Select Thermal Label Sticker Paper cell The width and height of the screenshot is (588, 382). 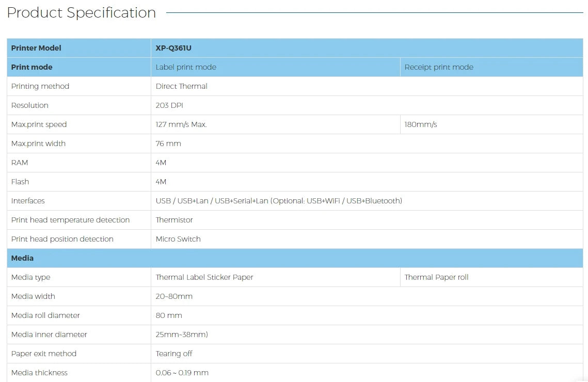click(204, 277)
